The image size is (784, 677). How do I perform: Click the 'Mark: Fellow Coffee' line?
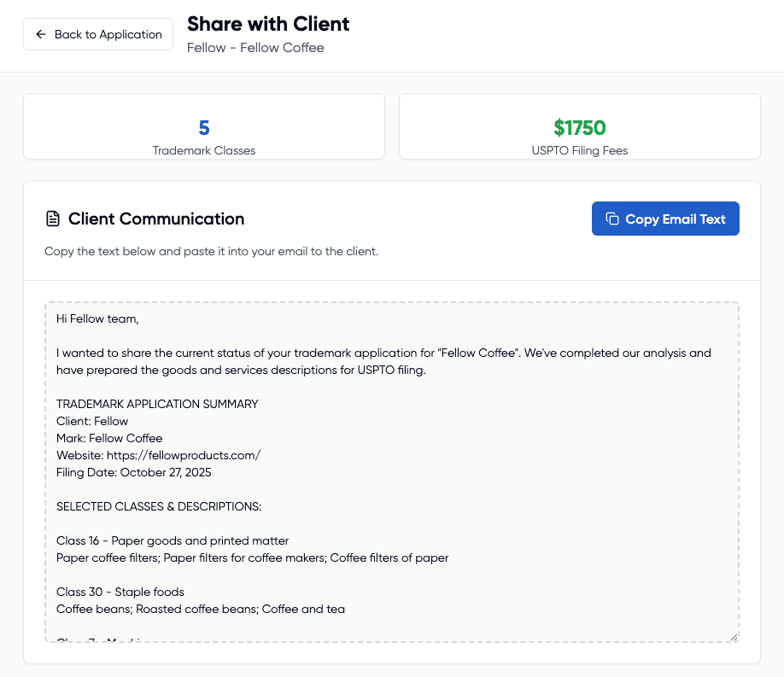point(109,438)
